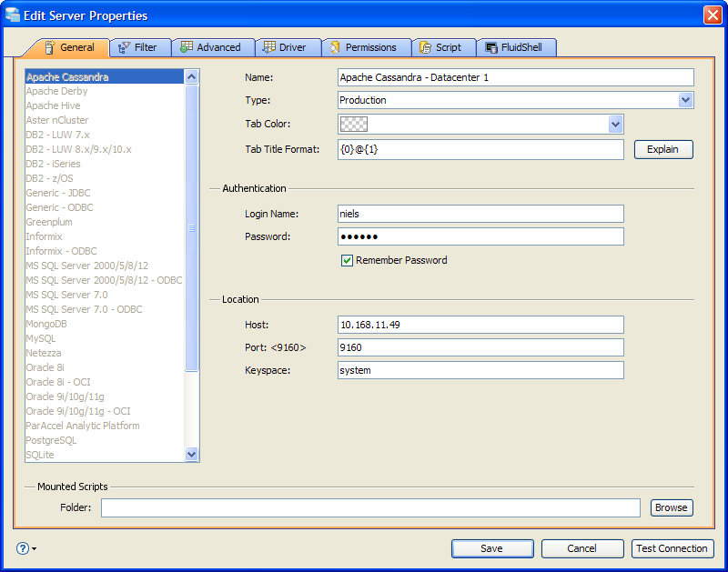Switch to the Driver tab

coord(288,47)
